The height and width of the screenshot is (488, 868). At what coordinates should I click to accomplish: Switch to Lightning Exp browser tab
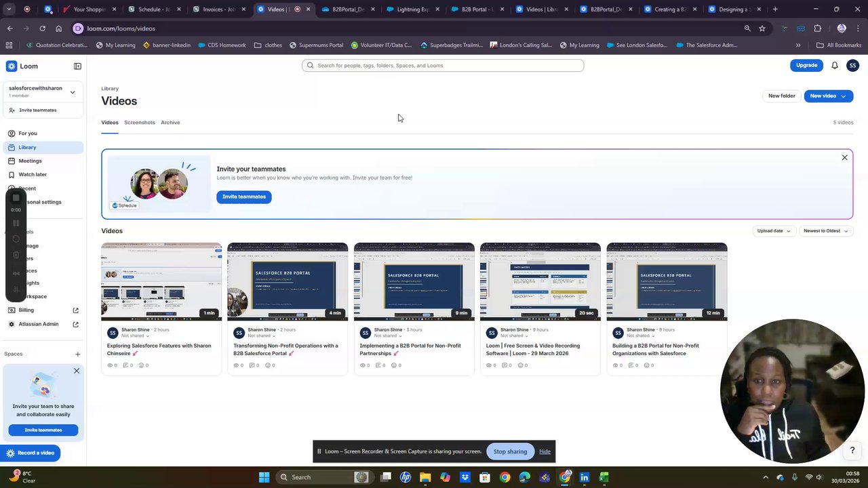tap(413, 9)
